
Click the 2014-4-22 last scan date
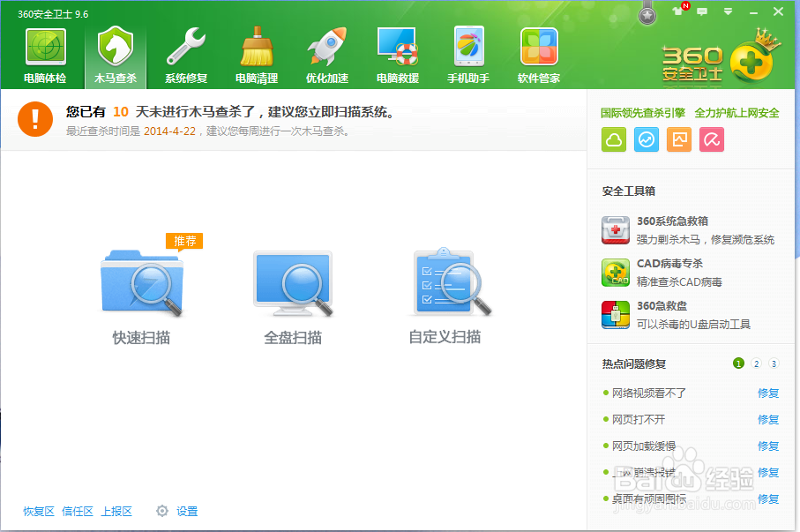coord(170,131)
